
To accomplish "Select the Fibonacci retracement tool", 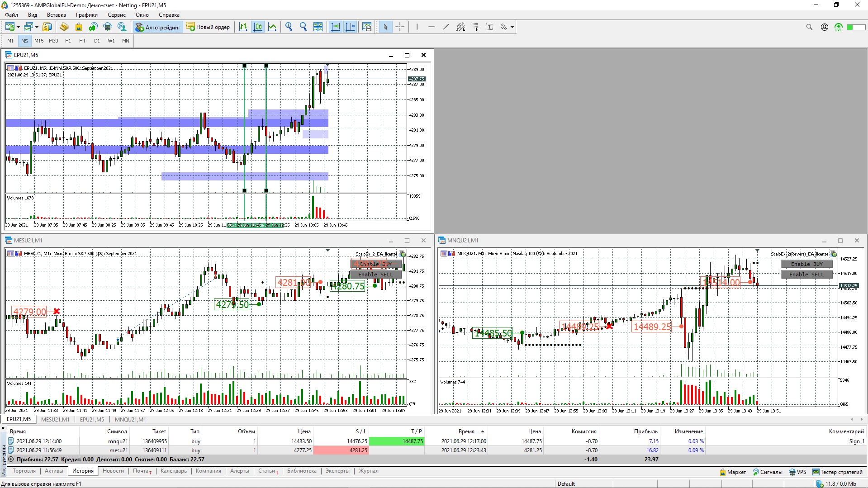I will (475, 27).
